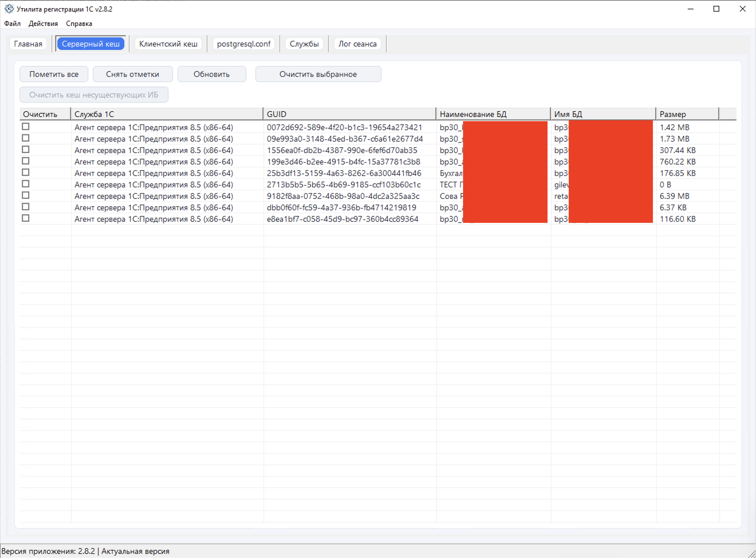Show the Лог сеанса tab
Image resolution: width=756 pixels, height=558 pixels.
tap(357, 44)
